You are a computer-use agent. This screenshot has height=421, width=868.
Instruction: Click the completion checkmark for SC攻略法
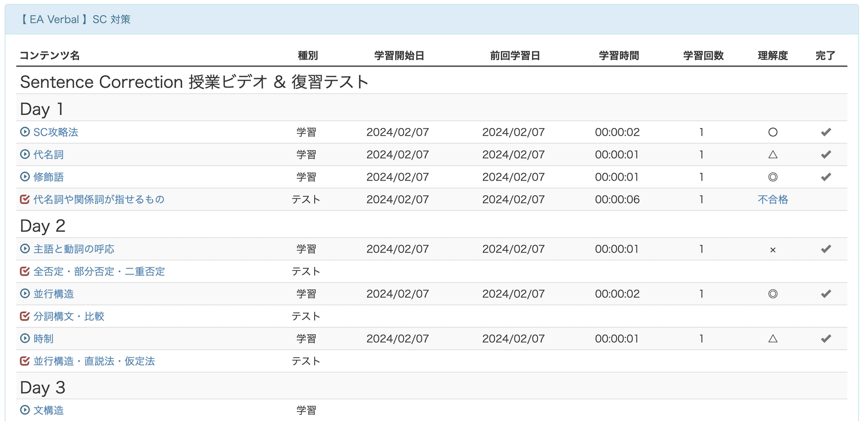[x=825, y=132]
